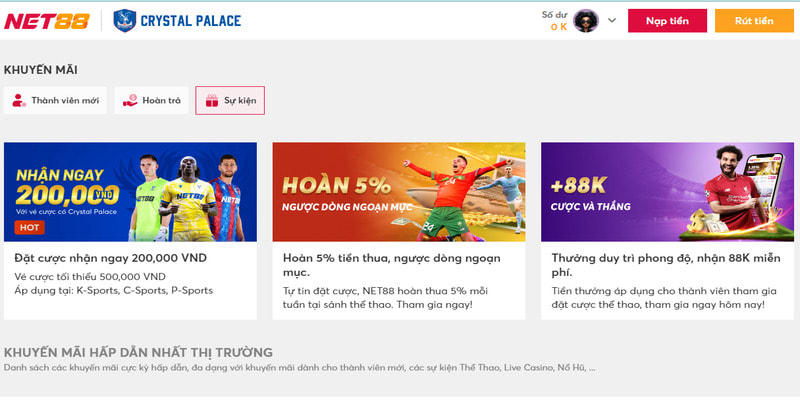Viewport: 800px width, 400px height.
Task: Click Áp dụng tại K-Sports, C-Sports text
Action: coord(114,291)
